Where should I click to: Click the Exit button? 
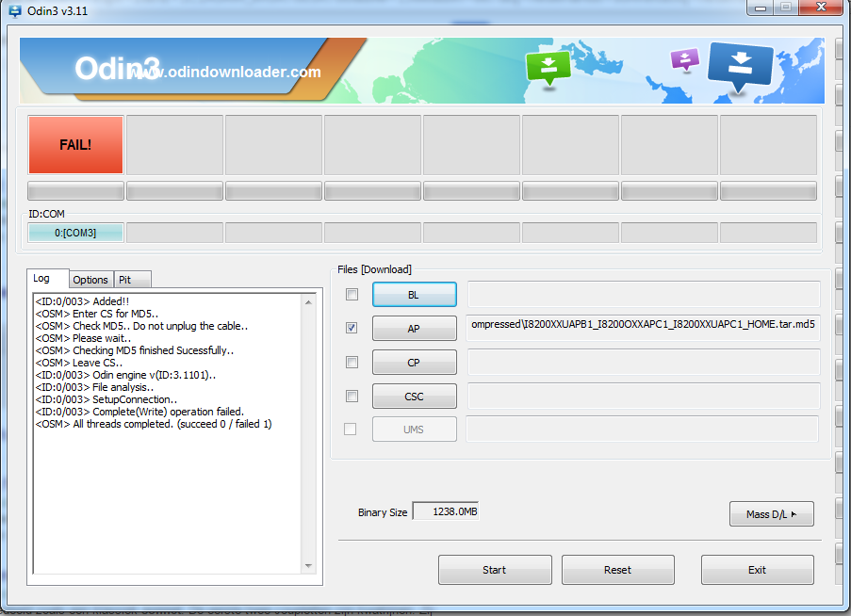[x=757, y=569]
